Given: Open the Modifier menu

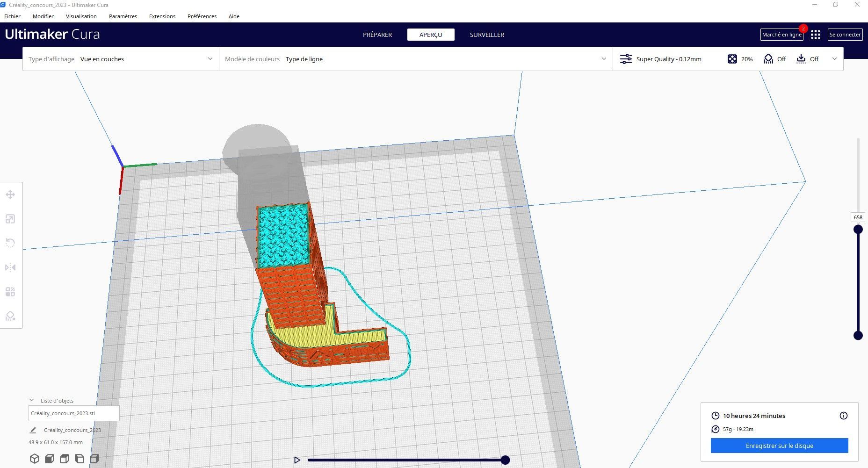Looking at the screenshot, I should [43, 16].
